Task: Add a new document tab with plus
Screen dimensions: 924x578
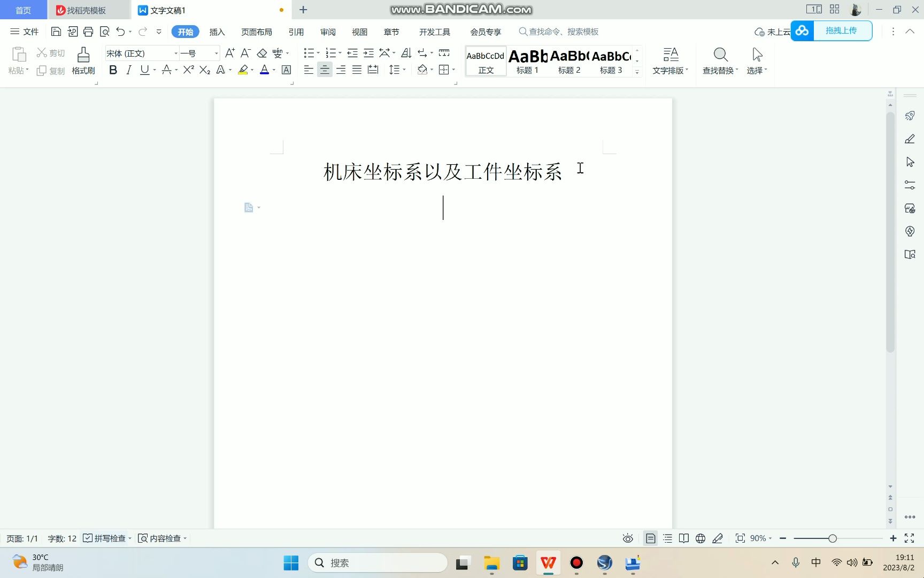Action: (303, 10)
